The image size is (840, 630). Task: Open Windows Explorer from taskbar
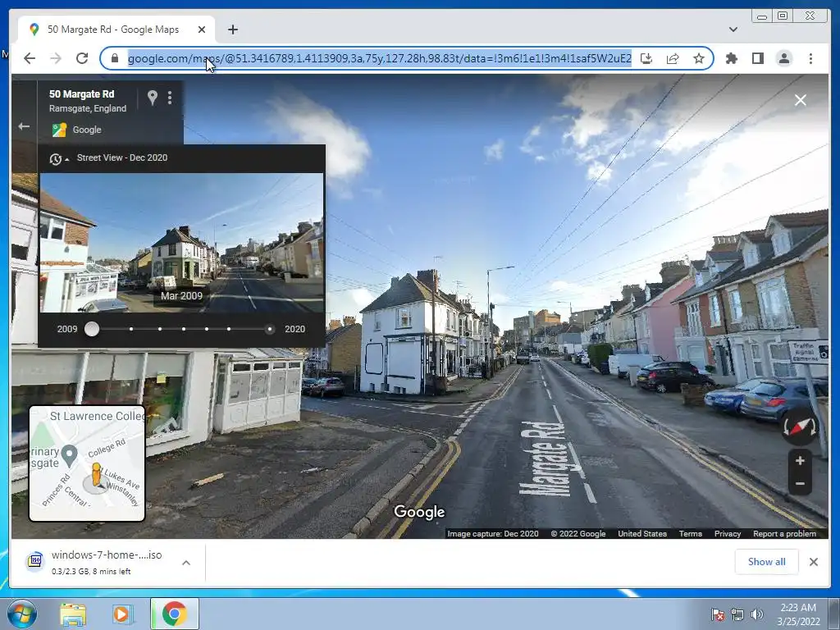pyautogui.click(x=73, y=614)
